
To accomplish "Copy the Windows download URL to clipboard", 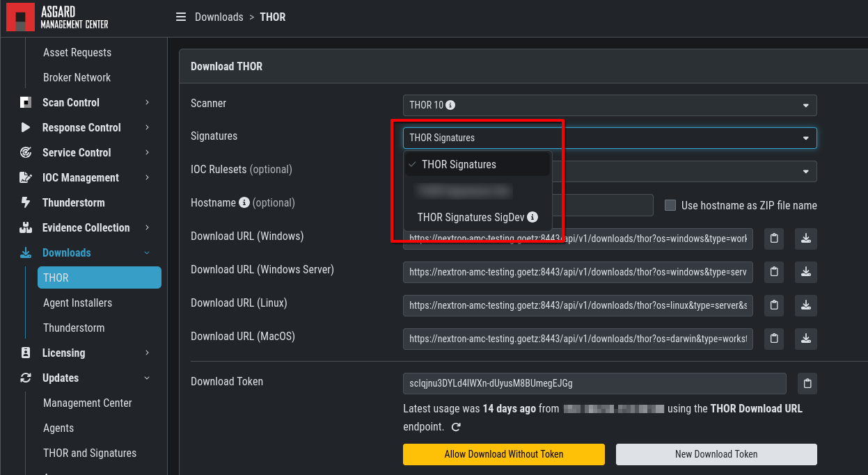I will click(x=774, y=239).
